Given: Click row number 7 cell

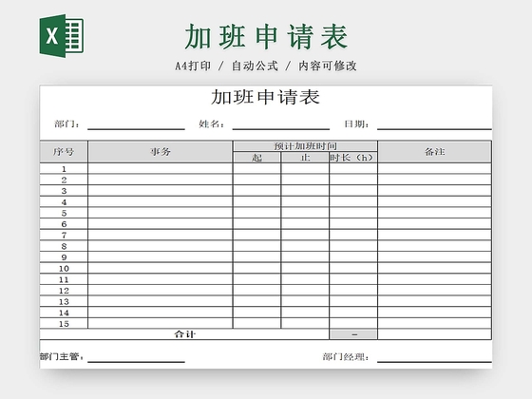Looking at the screenshot, I should coord(64,235).
